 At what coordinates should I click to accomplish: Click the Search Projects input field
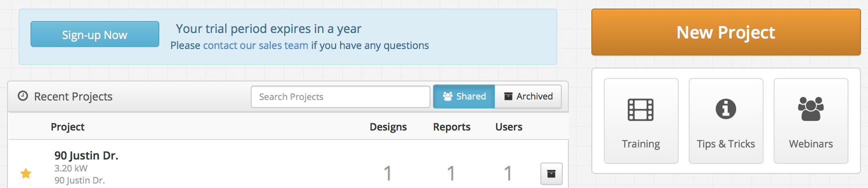341,97
